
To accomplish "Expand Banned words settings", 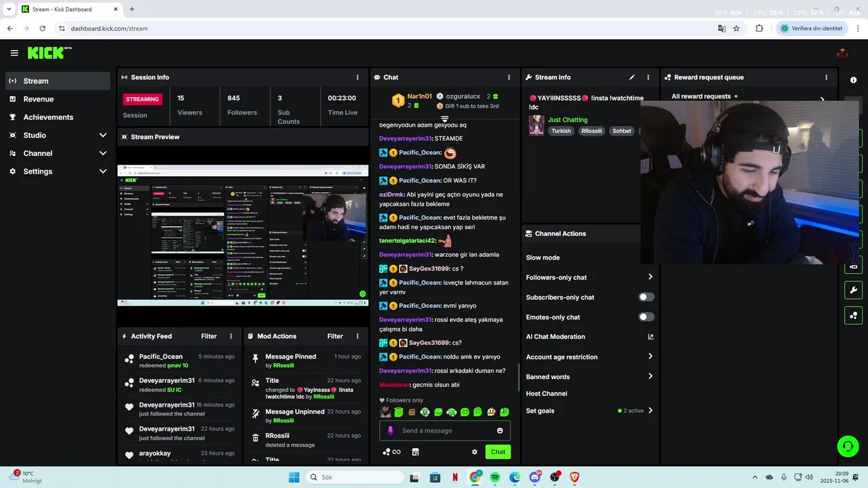I will coord(590,376).
